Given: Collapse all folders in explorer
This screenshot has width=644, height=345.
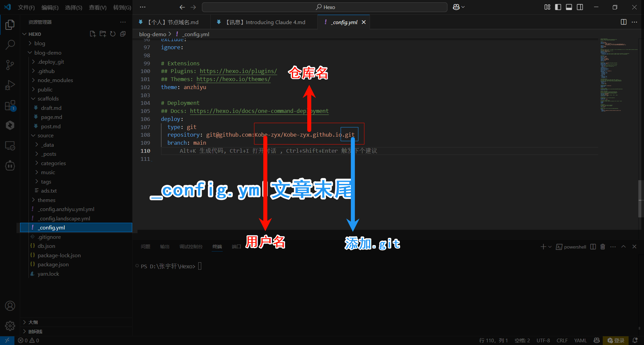Looking at the screenshot, I should pos(123,34).
